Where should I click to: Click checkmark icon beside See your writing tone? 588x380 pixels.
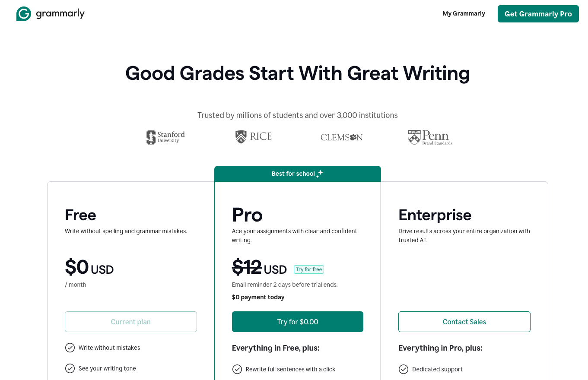pos(70,368)
